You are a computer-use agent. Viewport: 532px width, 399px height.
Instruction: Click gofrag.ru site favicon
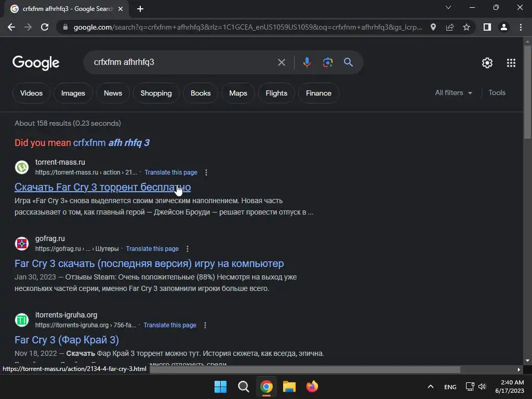(22, 244)
